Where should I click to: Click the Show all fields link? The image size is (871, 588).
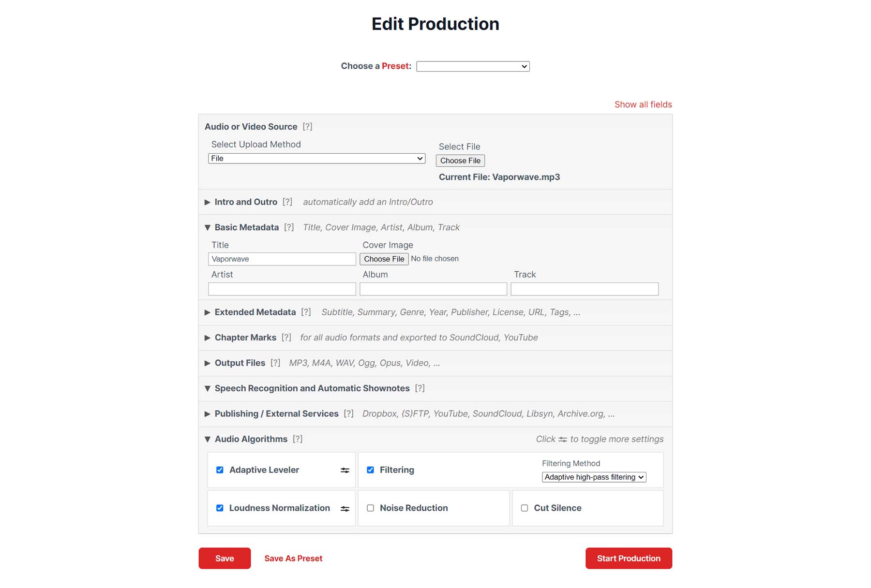[x=643, y=104]
